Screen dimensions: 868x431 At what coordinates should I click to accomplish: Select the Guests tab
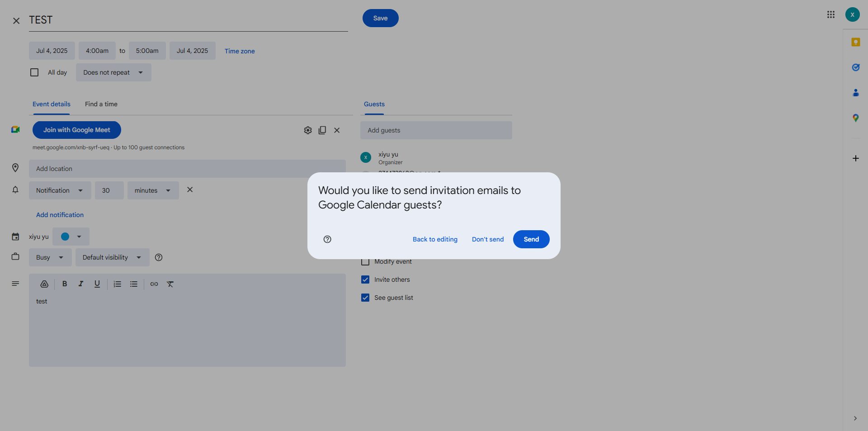pyautogui.click(x=374, y=104)
